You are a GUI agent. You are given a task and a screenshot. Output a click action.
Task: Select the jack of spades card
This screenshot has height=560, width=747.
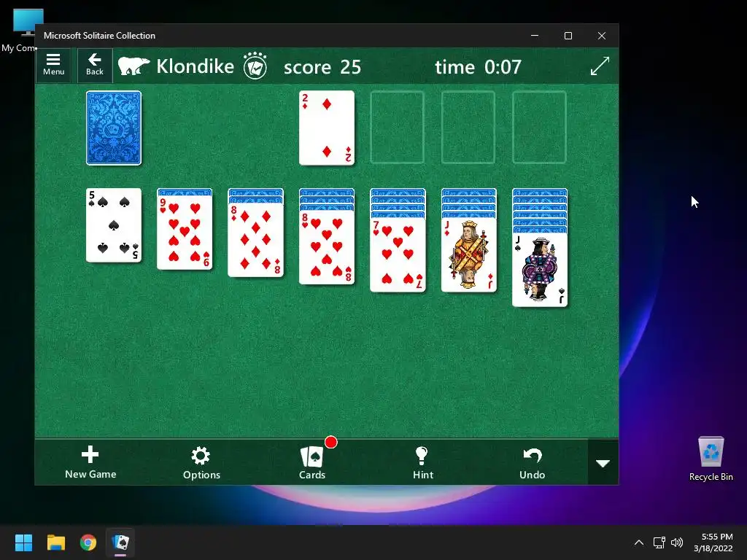tap(540, 270)
